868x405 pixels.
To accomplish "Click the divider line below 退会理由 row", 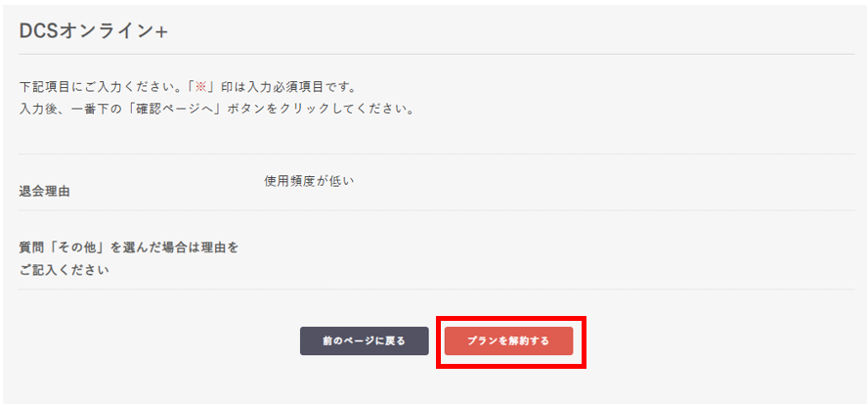I will click(436, 210).
